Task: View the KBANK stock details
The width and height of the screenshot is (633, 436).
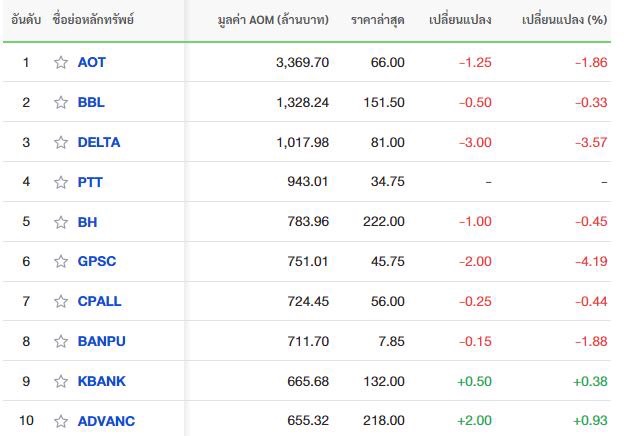Action: click(102, 382)
